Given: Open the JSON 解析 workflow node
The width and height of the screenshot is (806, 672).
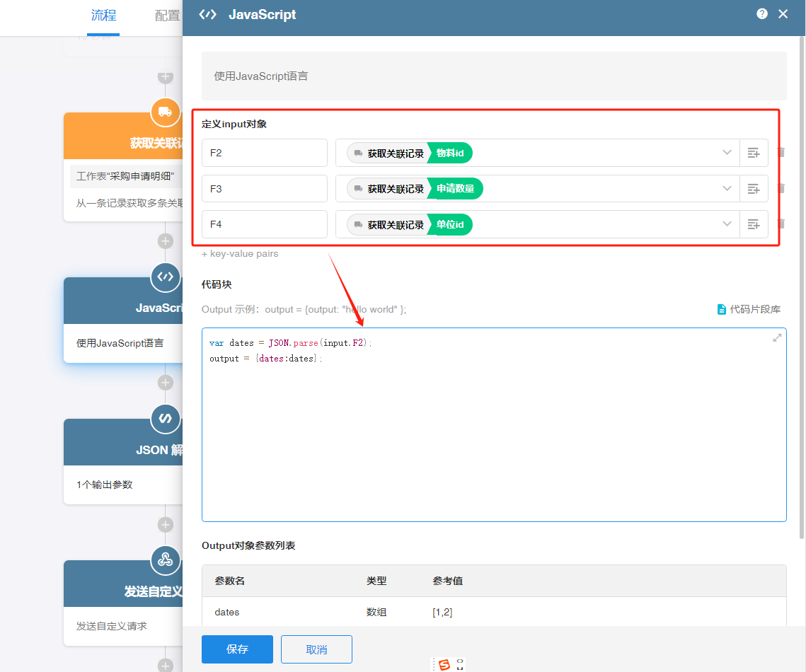Looking at the screenshot, I should point(123,461).
